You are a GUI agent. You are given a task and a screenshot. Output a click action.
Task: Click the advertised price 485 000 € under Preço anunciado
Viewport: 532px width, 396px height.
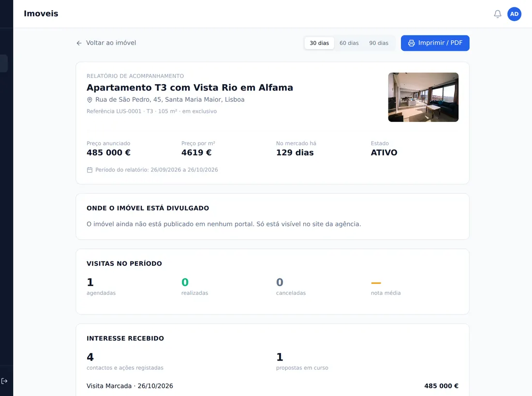tap(108, 152)
